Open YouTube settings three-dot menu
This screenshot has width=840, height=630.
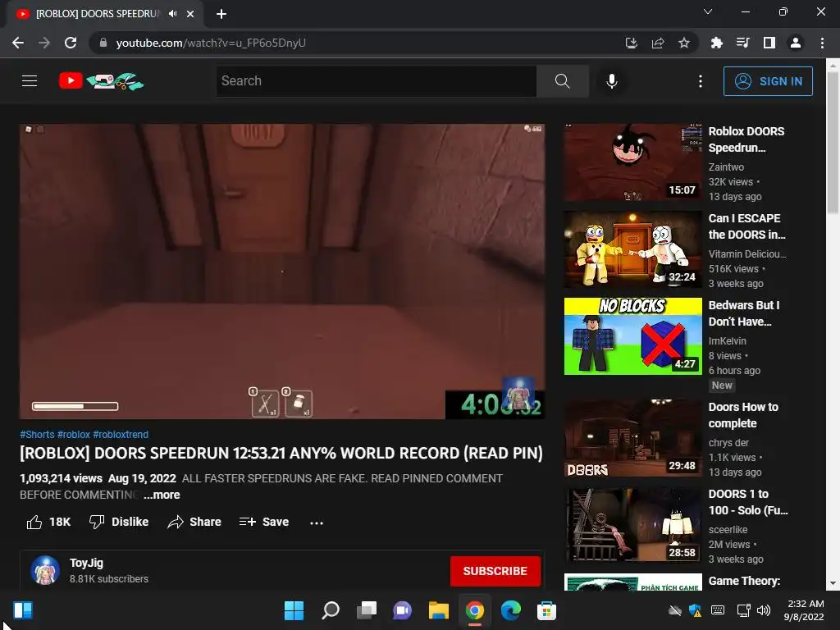point(701,81)
